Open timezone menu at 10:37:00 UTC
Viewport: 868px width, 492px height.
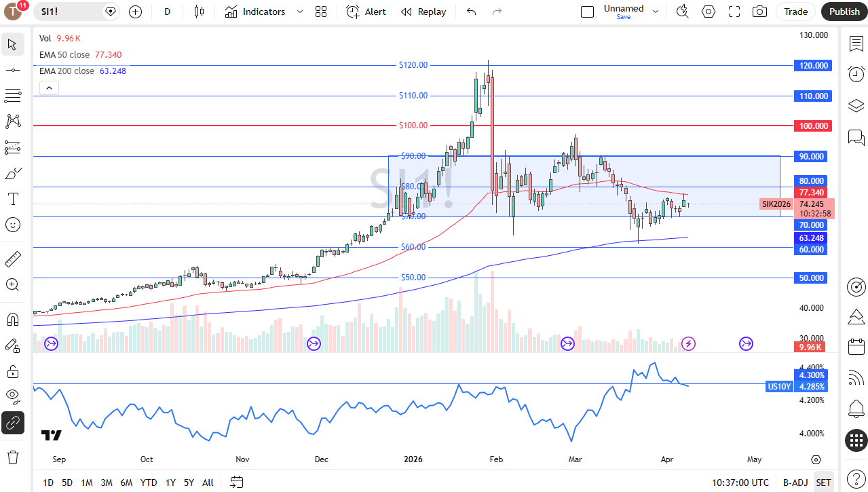pyautogui.click(x=740, y=482)
